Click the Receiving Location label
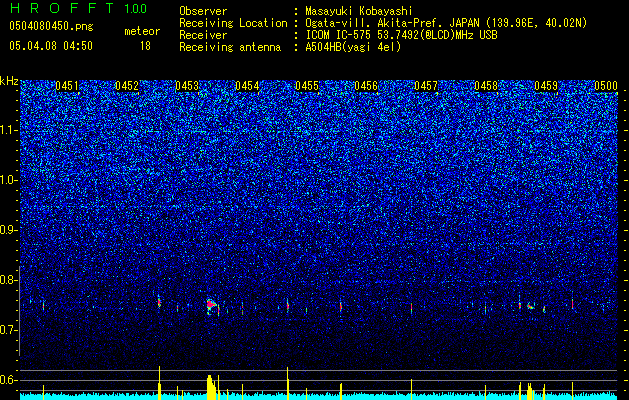 (233, 23)
